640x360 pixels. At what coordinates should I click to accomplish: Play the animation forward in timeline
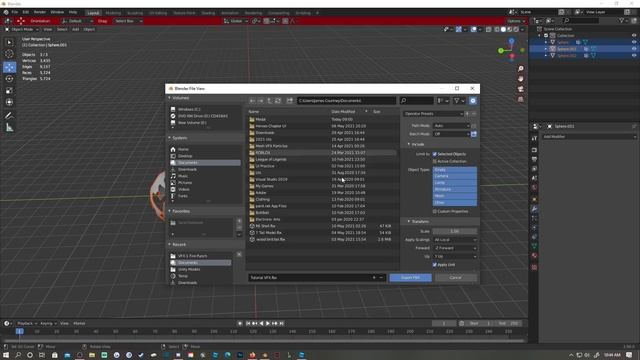coord(268,323)
